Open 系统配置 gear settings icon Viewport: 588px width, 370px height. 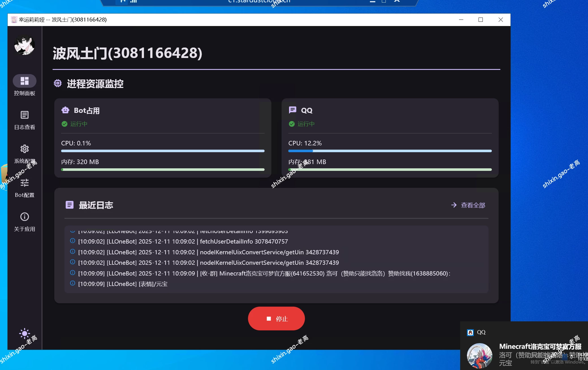pyautogui.click(x=25, y=149)
